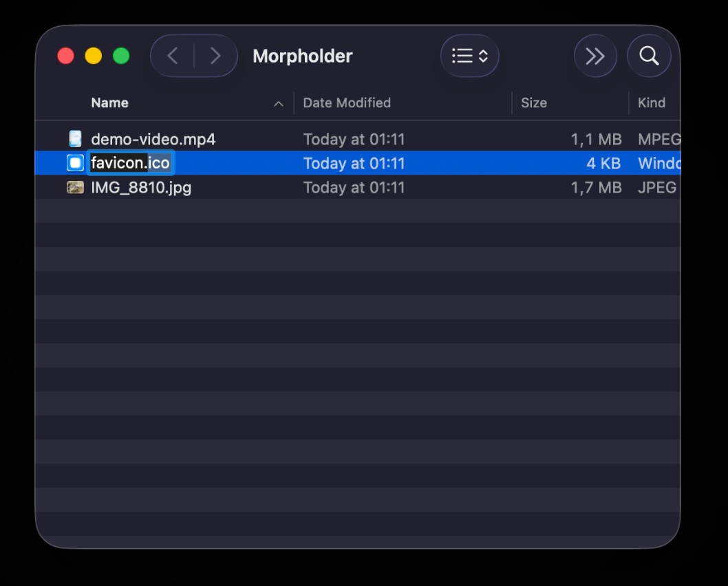Open the list view options dropdown

pos(469,56)
